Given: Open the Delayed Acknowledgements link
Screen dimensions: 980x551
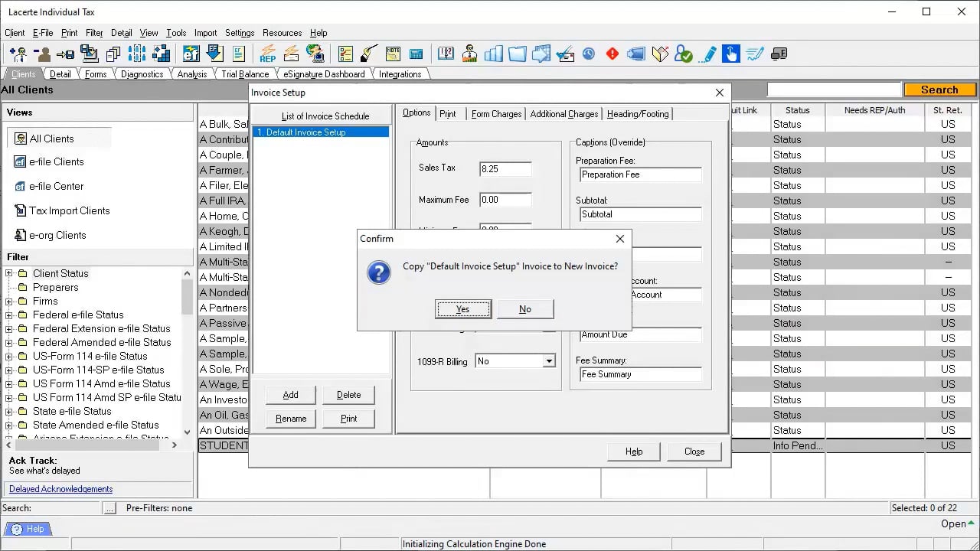Looking at the screenshot, I should pyautogui.click(x=61, y=489).
